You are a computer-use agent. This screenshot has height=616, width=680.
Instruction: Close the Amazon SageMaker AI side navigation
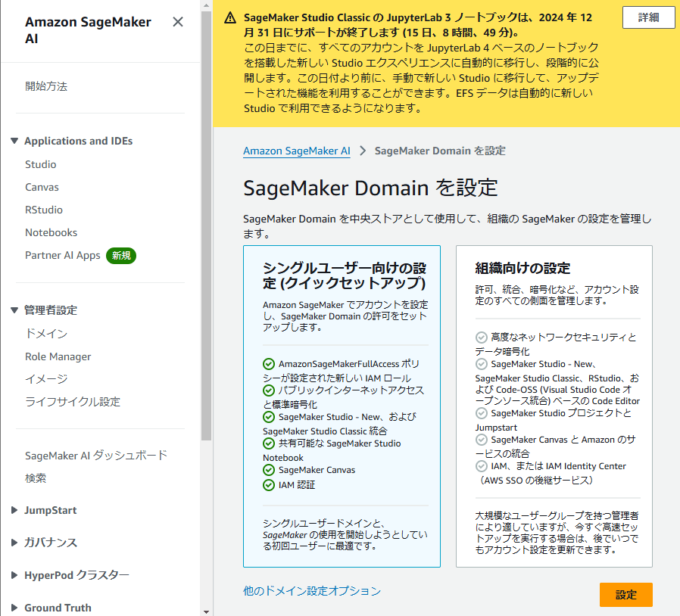[x=178, y=22]
